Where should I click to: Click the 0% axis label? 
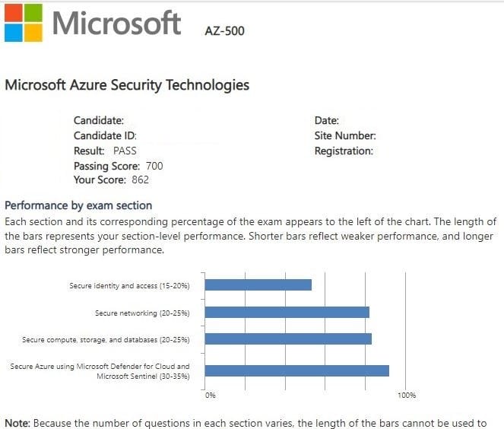[211, 396]
